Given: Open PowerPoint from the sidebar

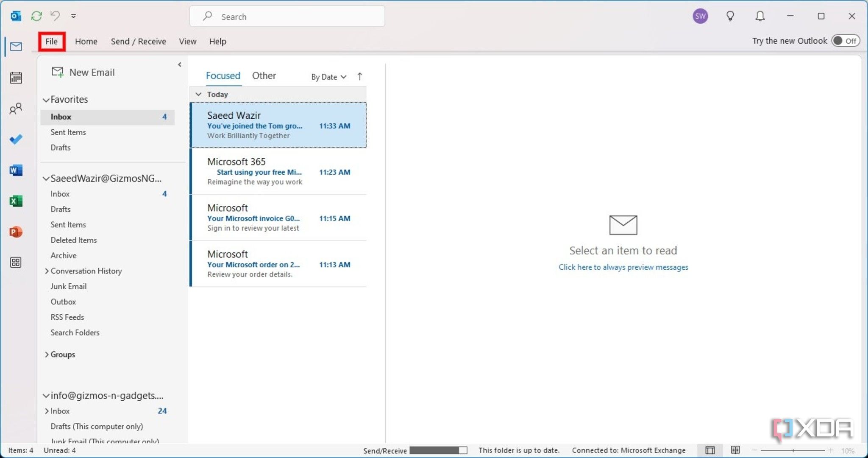Looking at the screenshot, I should (16, 232).
